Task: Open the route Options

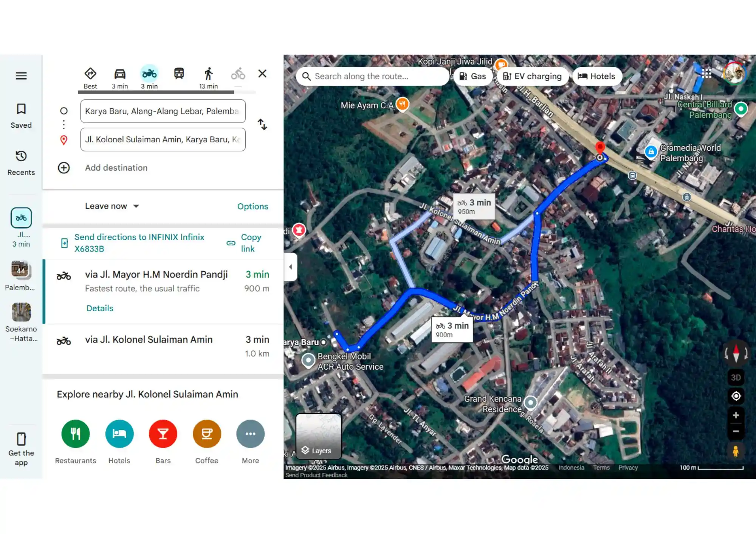Action: pyautogui.click(x=253, y=206)
